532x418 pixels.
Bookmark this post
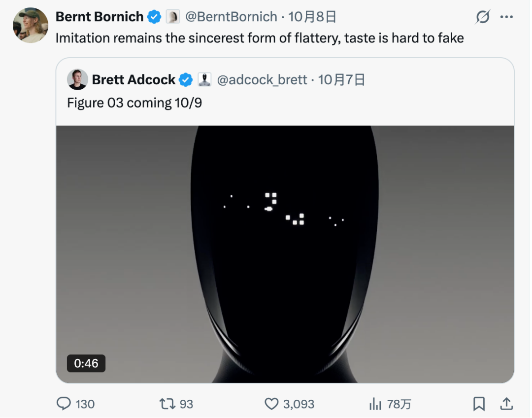tap(479, 404)
